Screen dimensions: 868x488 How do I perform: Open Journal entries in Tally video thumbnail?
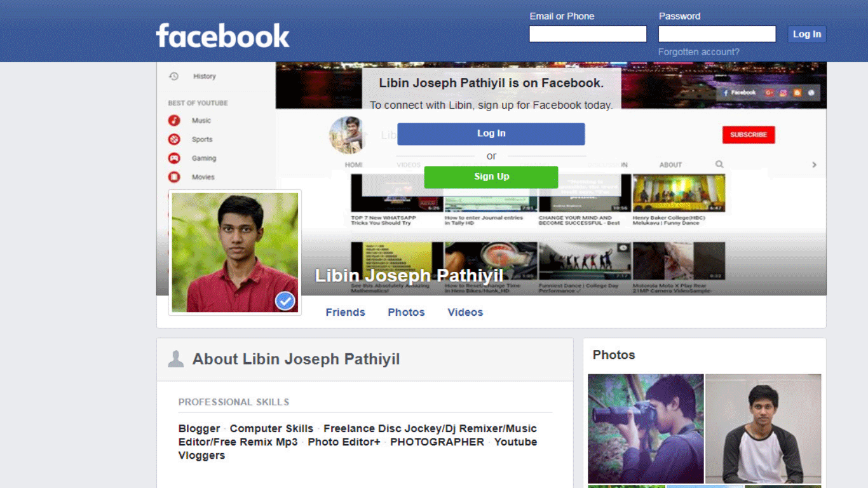pyautogui.click(x=491, y=193)
